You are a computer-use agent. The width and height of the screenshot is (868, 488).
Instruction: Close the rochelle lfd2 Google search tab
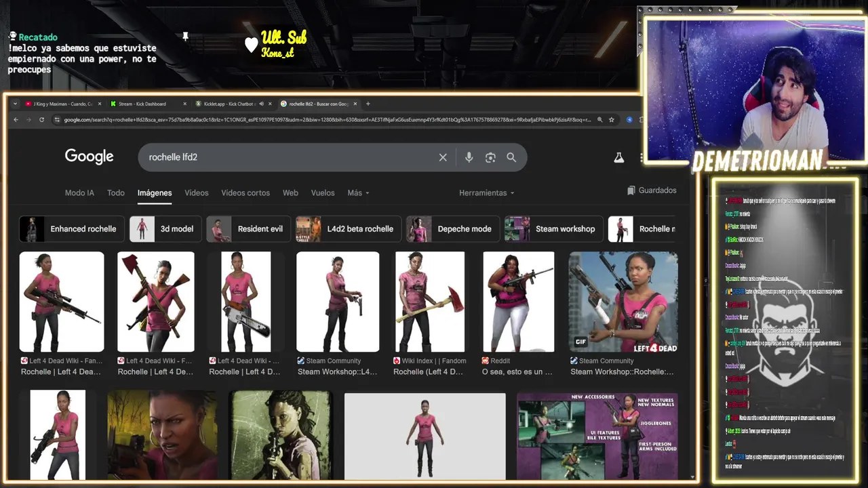[x=355, y=104]
